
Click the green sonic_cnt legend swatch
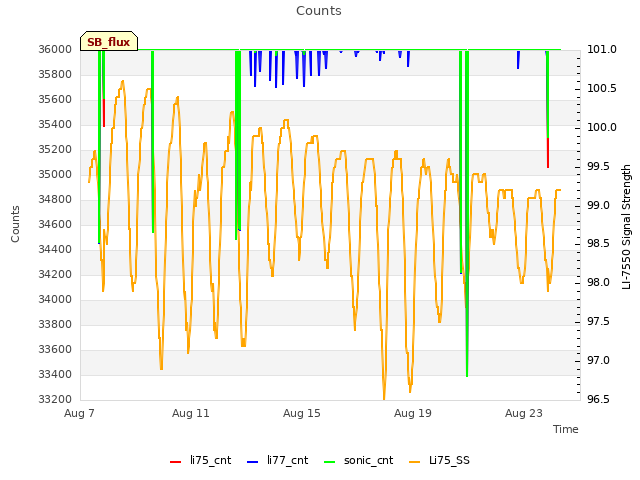tap(329, 462)
